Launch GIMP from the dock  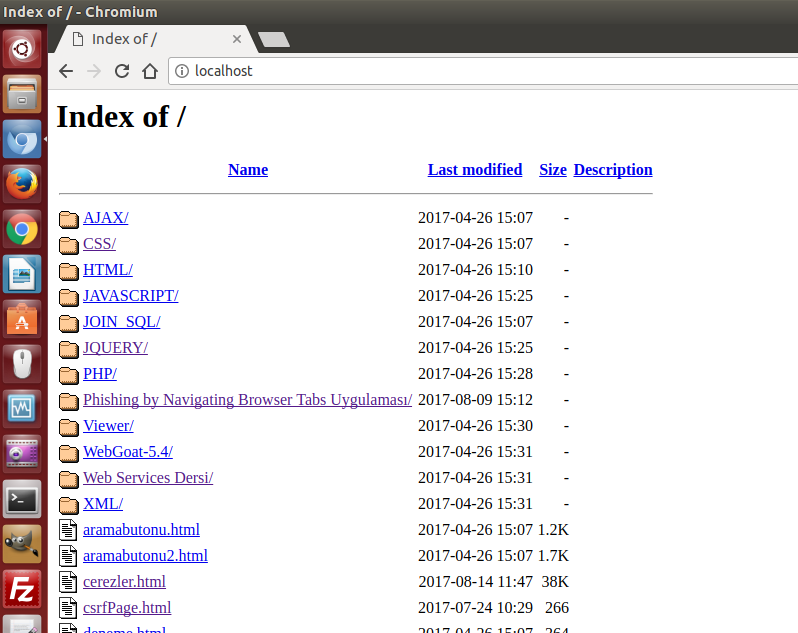[22, 544]
